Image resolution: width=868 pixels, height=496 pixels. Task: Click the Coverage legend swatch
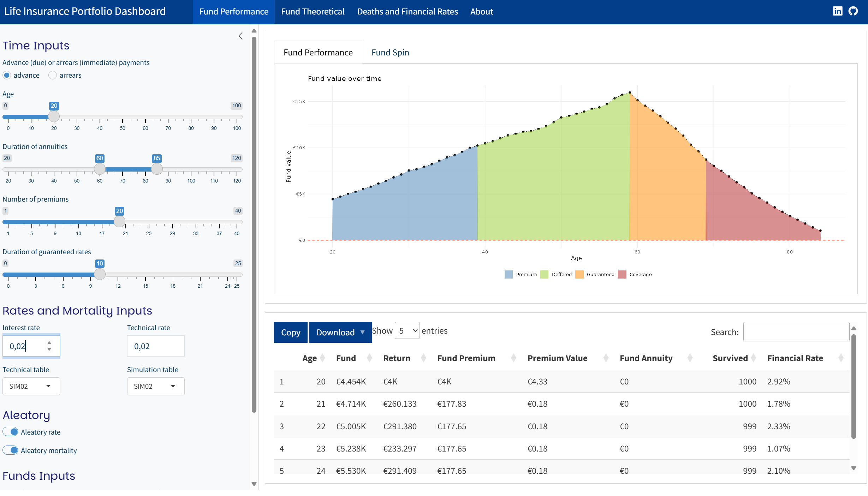pyautogui.click(x=622, y=274)
